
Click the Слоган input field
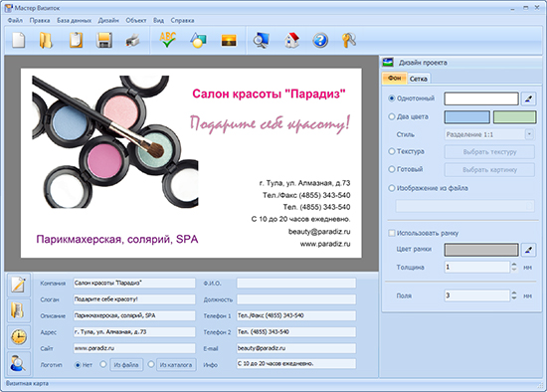[134, 299]
